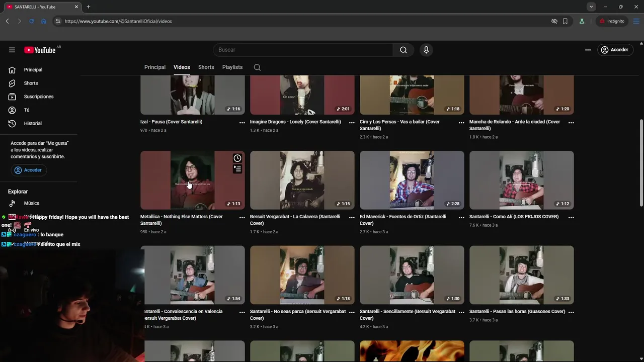Select the Videos channel tab
This screenshot has height=362, width=644.
click(x=182, y=67)
